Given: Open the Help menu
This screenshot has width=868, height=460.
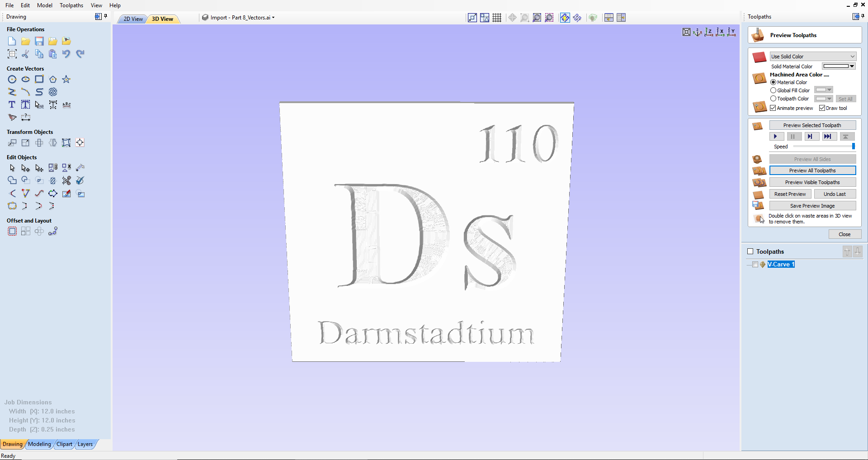Looking at the screenshot, I should (x=115, y=5).
